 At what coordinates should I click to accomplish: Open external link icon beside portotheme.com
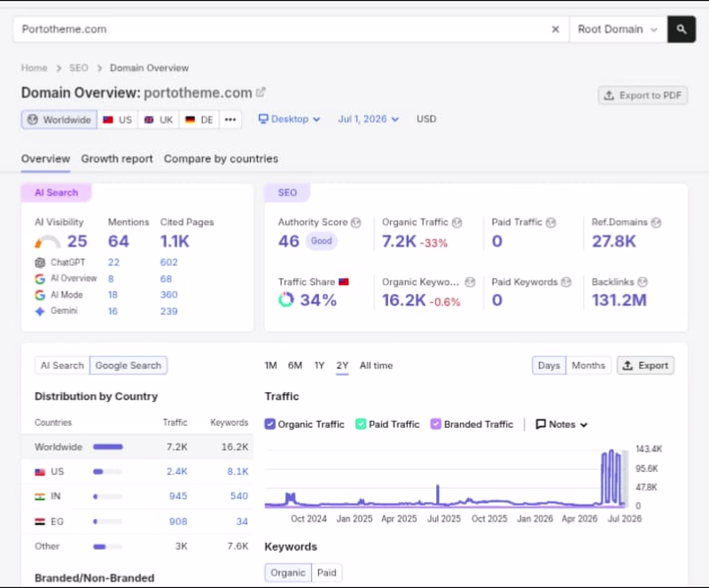coord(261,92)
